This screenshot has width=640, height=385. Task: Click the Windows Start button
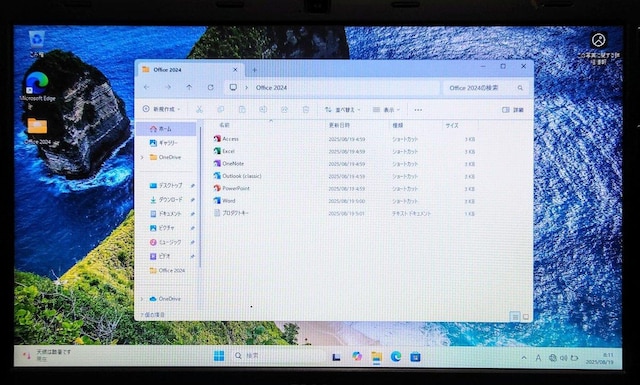(x=219, y=356)
